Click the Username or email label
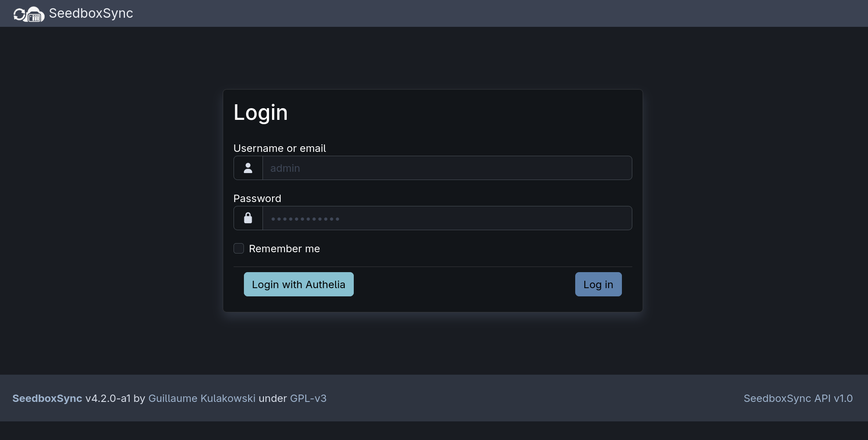This screenshot has height=440, width=868. click(280, 148)
